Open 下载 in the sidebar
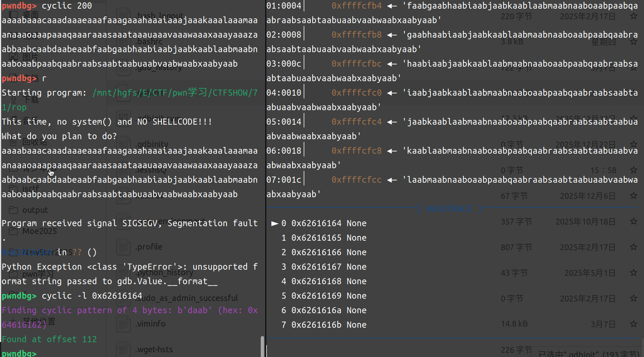644x357 pixels. [x=30, y=100]
